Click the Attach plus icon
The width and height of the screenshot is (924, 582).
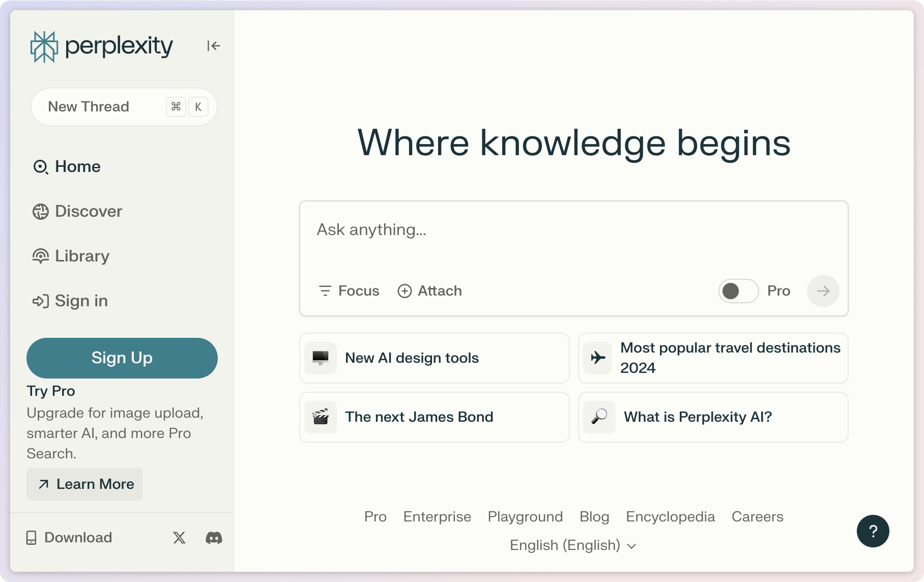(x=405, y=291)
